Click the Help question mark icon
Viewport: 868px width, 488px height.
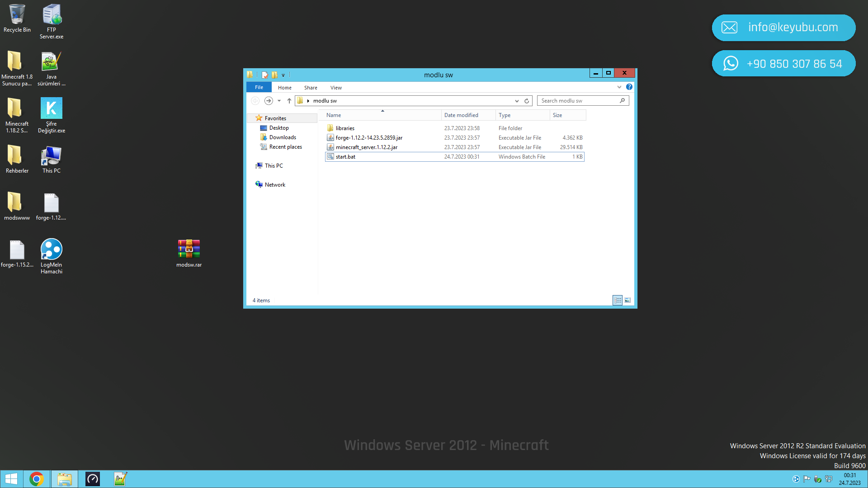(x=629, y=87)
